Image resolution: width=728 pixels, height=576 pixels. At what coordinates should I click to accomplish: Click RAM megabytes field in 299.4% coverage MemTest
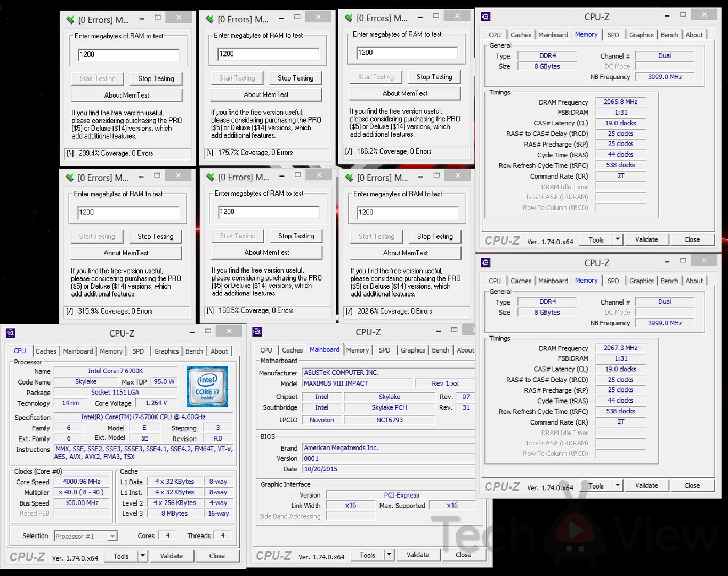point(128,54)
